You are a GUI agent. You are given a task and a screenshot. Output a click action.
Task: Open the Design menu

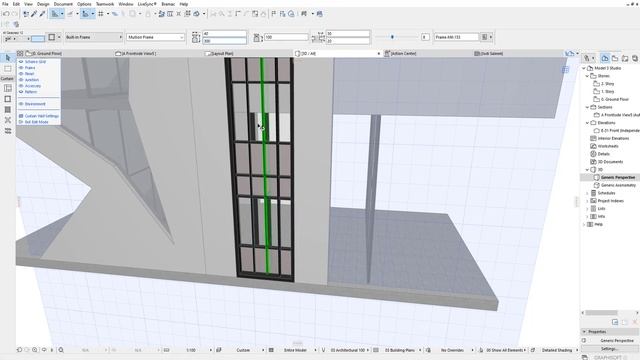click(x=43, y=4)
